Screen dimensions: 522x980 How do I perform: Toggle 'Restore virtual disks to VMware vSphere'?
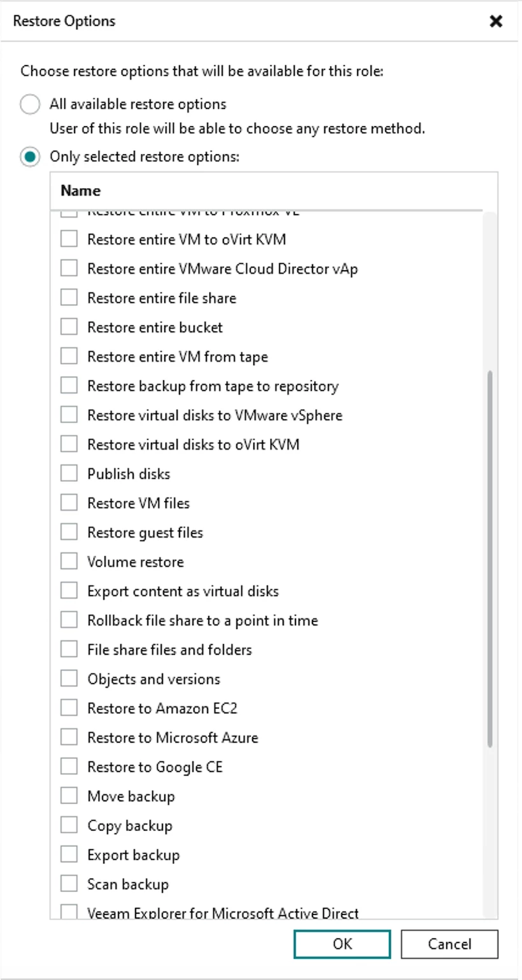coord(69,415)
